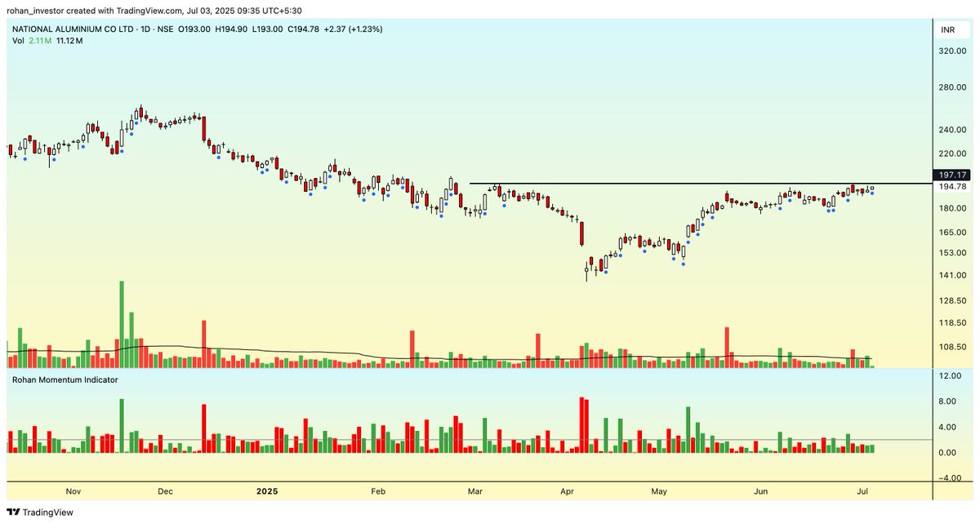Select the Vol indicator label
Image resolution: width=980 pixels, height=524 pixels.
[17, 41]
